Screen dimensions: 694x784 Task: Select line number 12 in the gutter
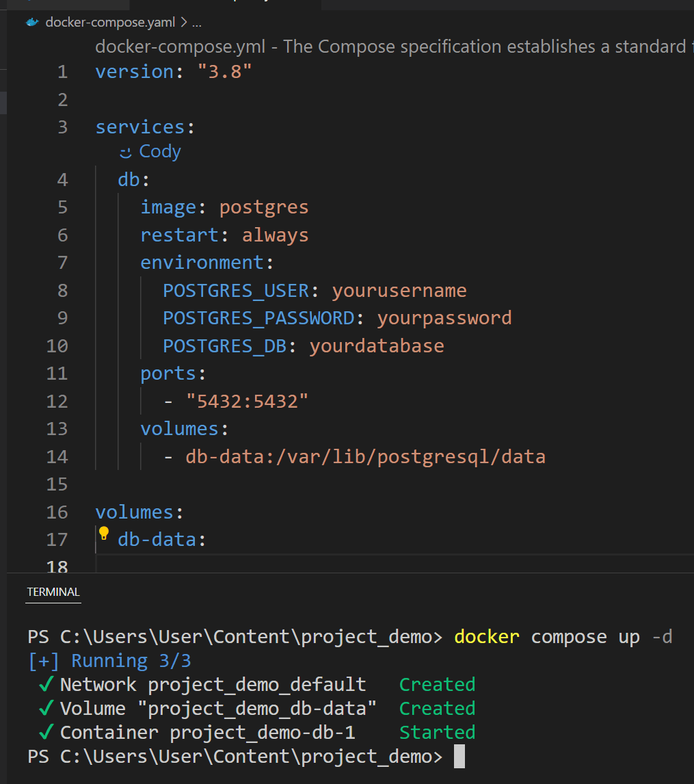[57, 401]
